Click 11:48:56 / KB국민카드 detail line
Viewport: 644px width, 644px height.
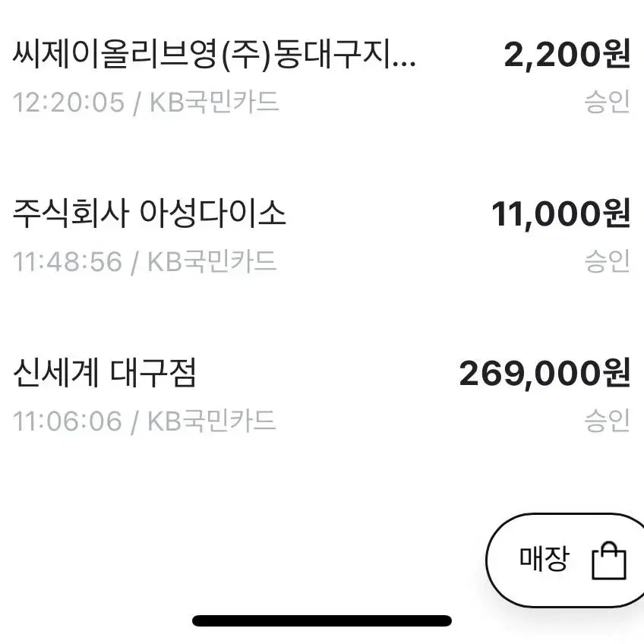pyautogui.click(x=144, y=261)
